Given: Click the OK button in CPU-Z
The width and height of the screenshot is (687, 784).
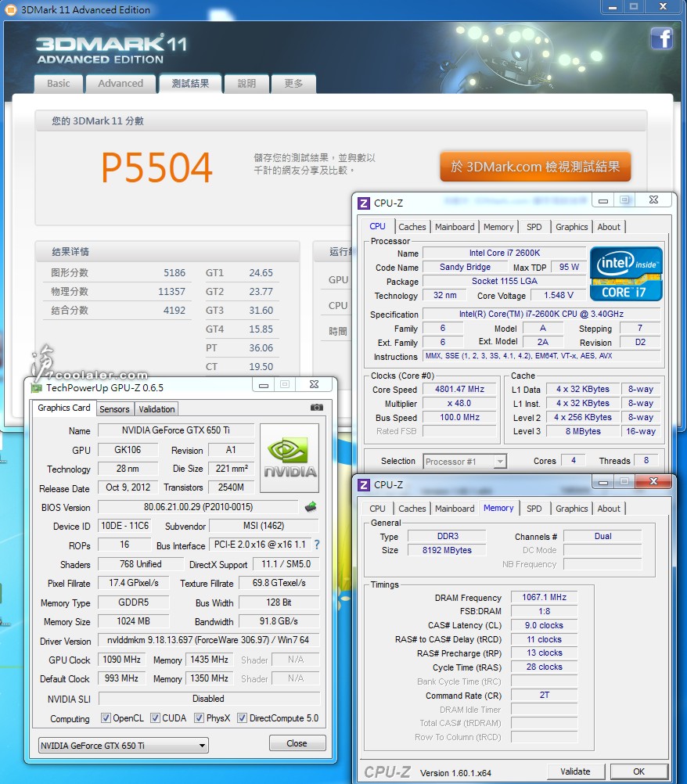Looking at the screenshot, I should point(639,771).
